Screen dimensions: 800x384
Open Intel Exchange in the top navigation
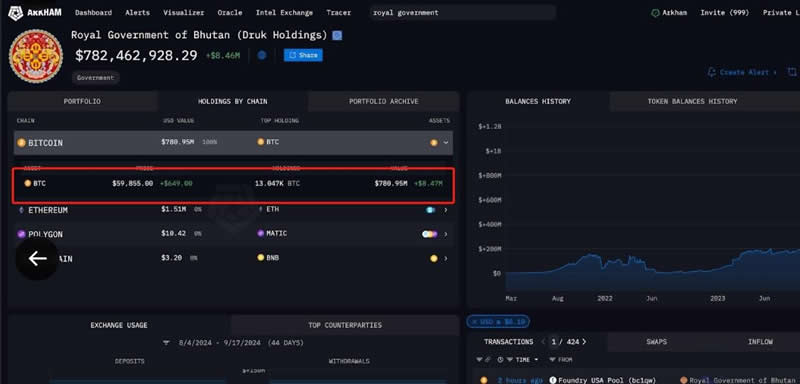(x=284, y=13)
